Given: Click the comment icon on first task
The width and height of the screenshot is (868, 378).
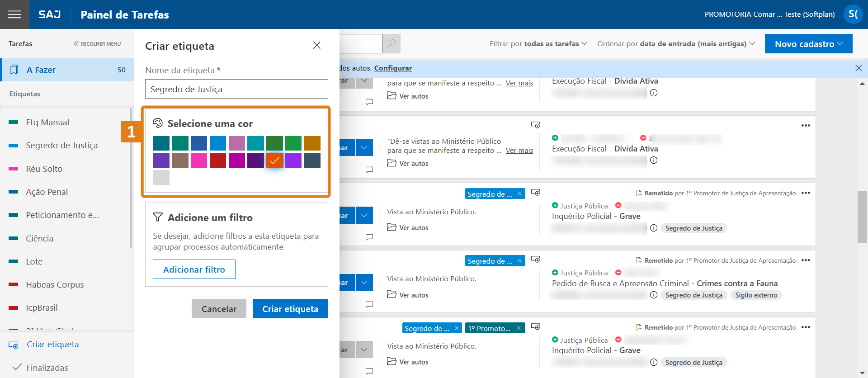Looking at the screenshot, I should (x=369, y=102).
